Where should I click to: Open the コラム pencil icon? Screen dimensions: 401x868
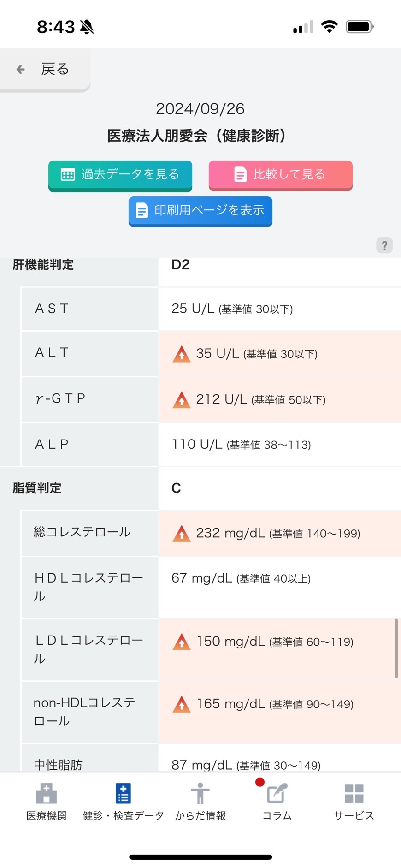click(x=277, y=793)
